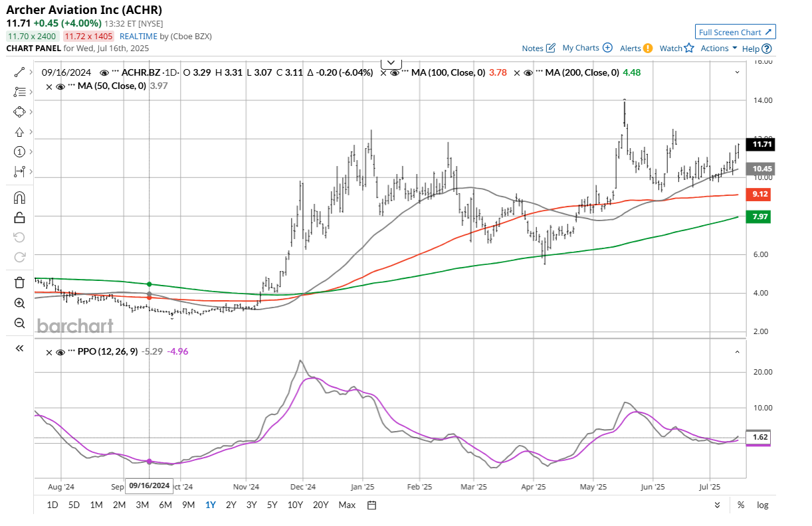Select the 10Y time range
This screenshot has height=526, width=812.
click(x=296, y=505)
